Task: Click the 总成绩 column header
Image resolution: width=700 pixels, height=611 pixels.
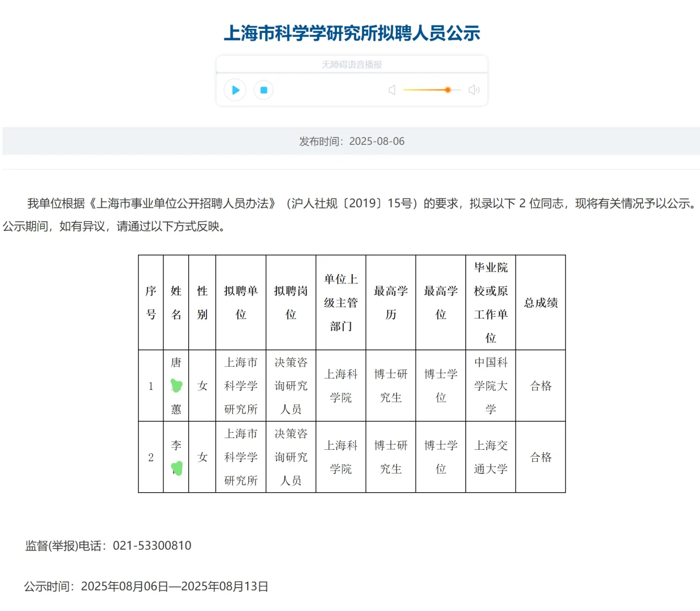Action: (541, 303)
